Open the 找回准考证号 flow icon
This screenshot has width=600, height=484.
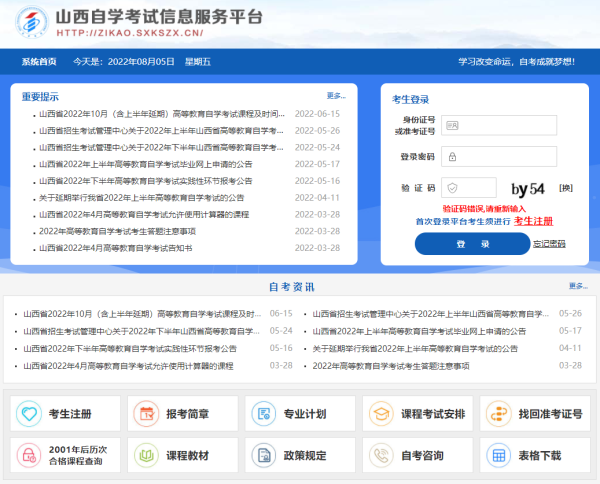tap(499, 414)
